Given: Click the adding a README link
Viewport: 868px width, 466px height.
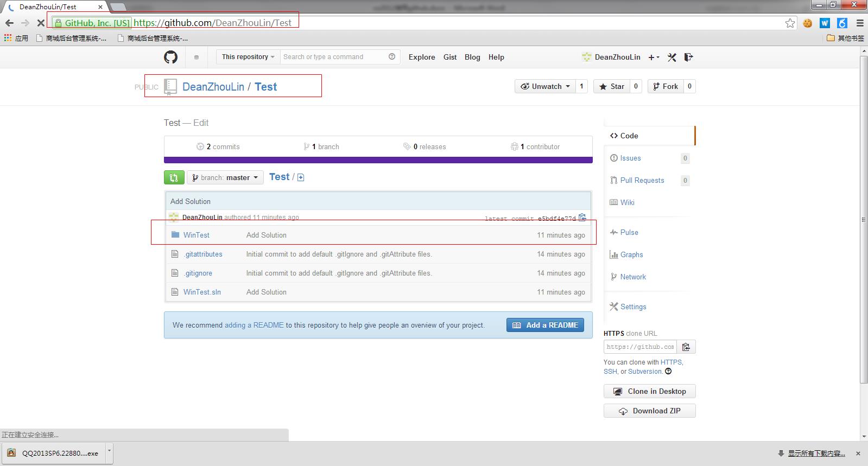Looking at the screenshot, I should click(x=254, y=325).
